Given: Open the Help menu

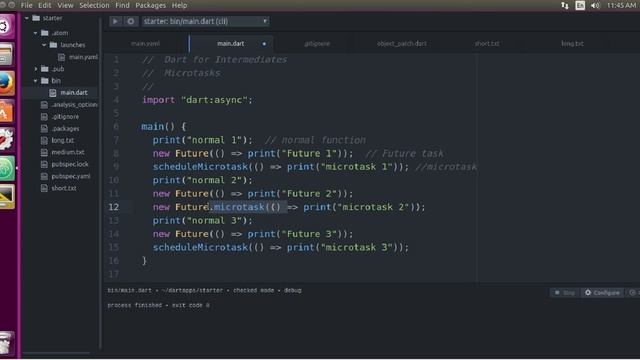Looking at the screenshot, I should [x=179, y=5].
